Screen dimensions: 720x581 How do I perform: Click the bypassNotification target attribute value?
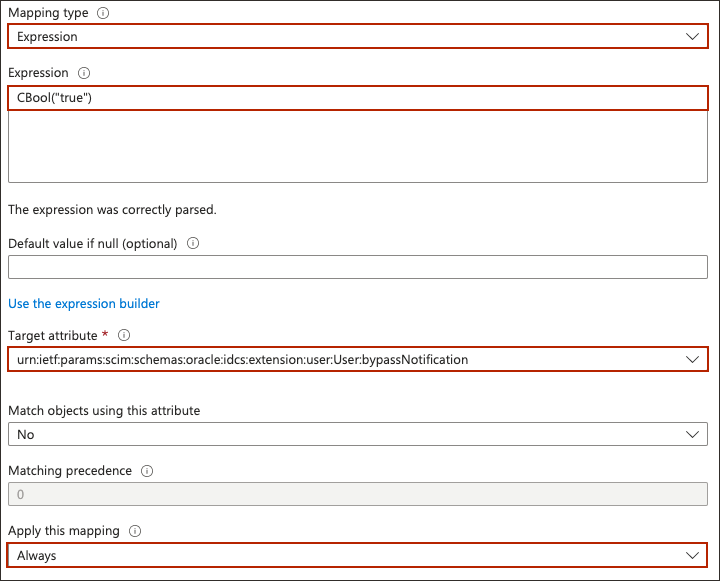point(242,359)
